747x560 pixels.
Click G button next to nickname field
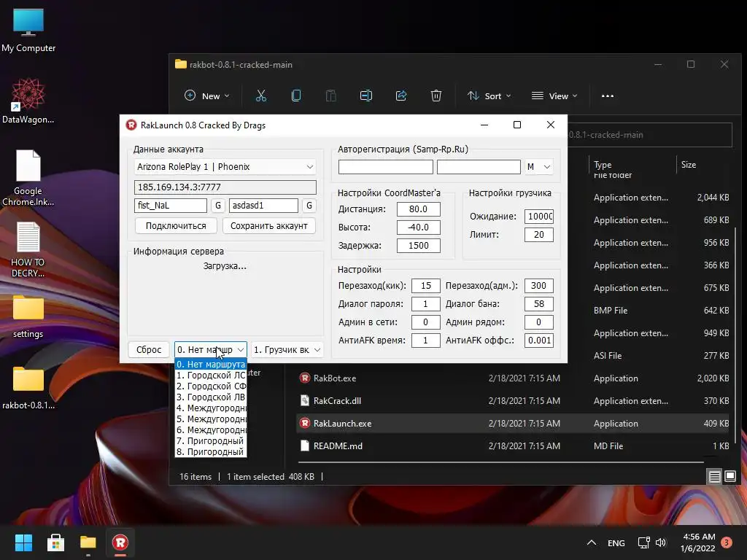(217, 205)
